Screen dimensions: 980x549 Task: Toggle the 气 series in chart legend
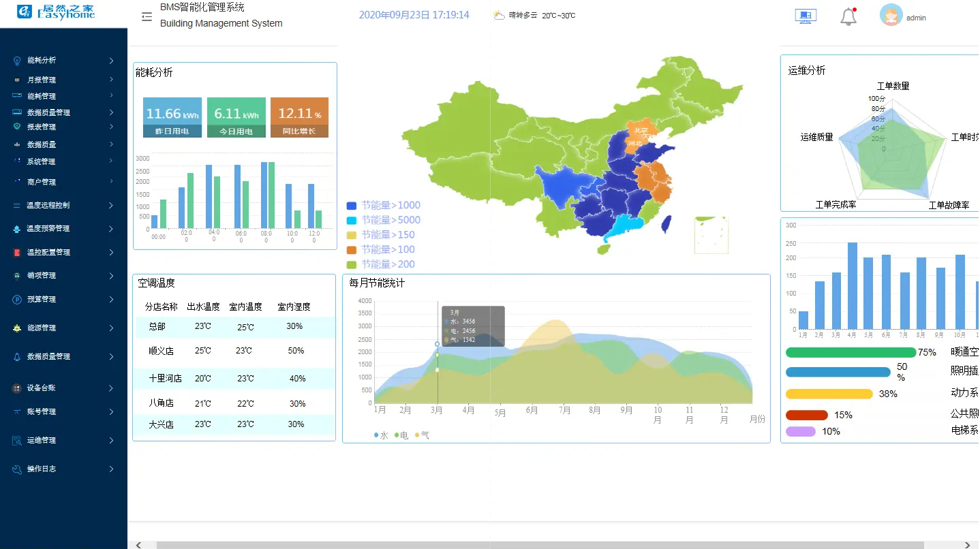422,435
